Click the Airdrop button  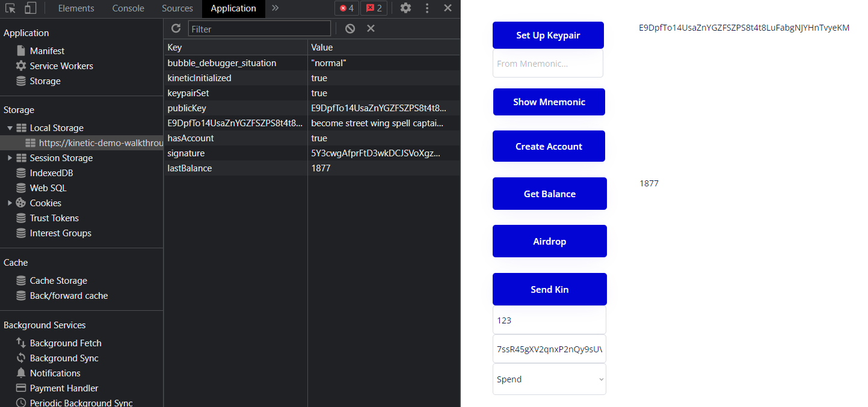550,241
